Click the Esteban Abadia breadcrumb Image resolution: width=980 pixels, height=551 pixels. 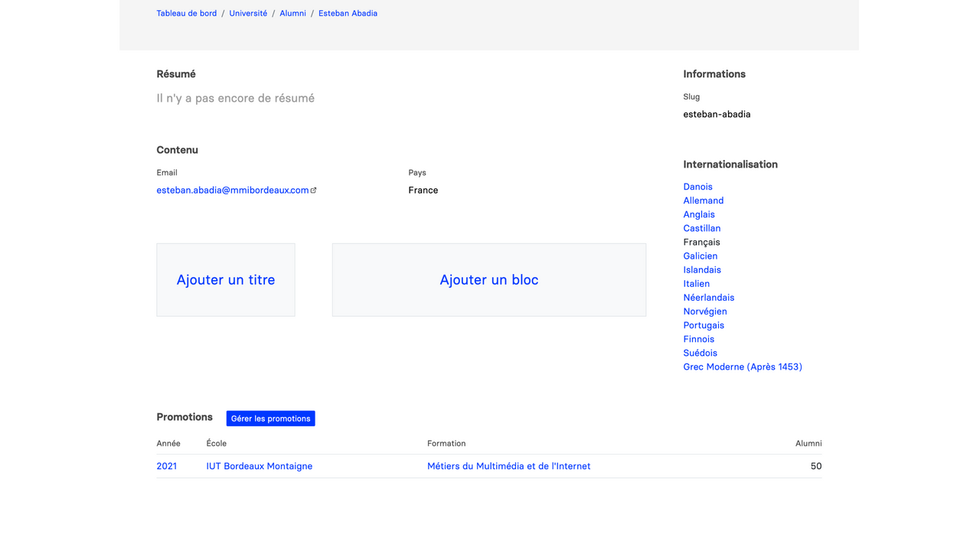tap(348, 13)
